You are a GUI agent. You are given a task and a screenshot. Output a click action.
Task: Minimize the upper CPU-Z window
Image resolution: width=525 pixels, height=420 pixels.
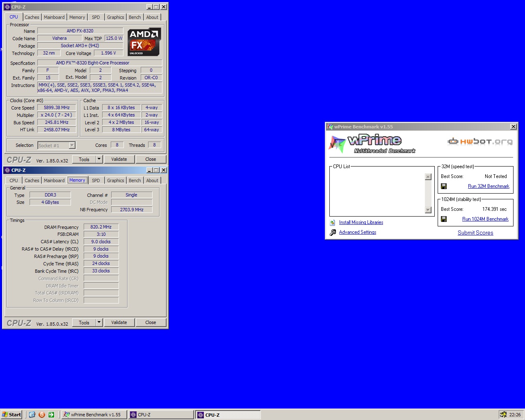(x=149, y=7)
